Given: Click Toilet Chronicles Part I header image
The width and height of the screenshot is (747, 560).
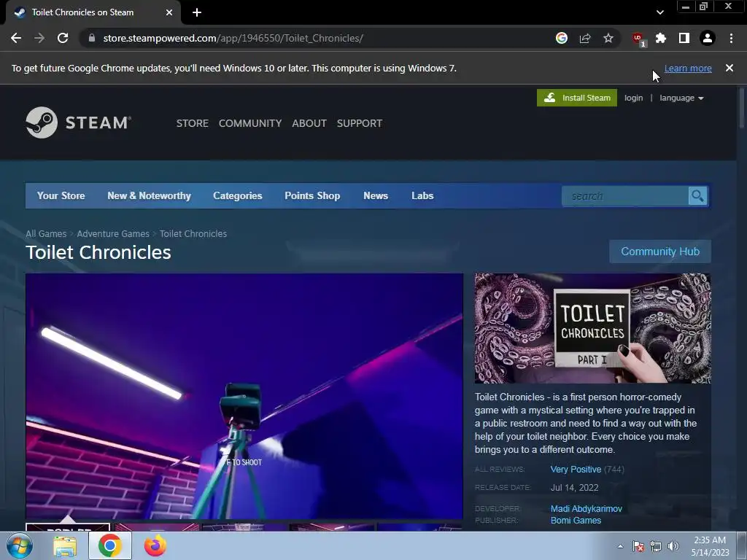Looking at the screenshot, I should coord(592,328).
